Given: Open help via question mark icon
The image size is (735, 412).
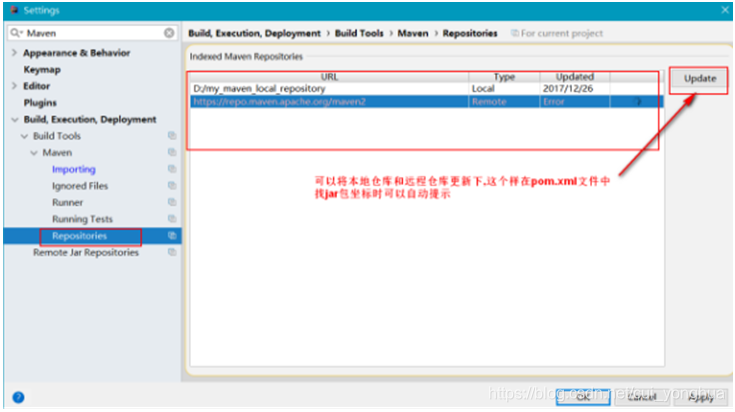Looking at the screenshot, I should (18, 397).
